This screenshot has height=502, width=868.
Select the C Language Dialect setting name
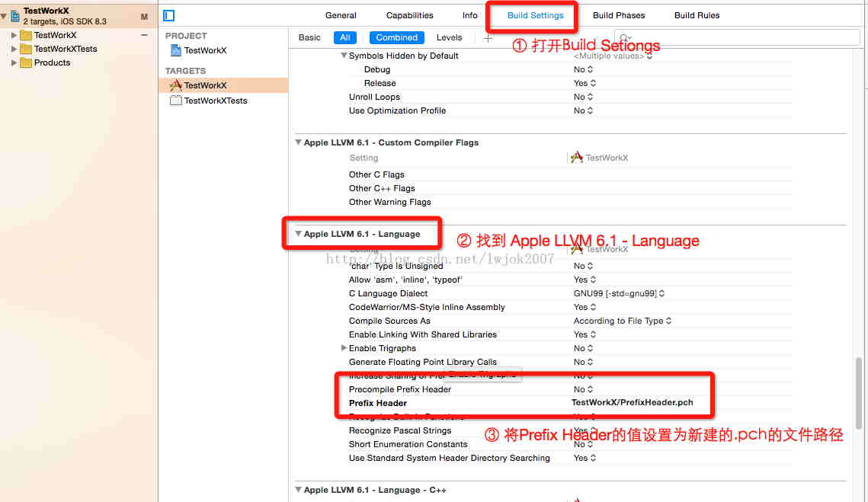point(388,294)
